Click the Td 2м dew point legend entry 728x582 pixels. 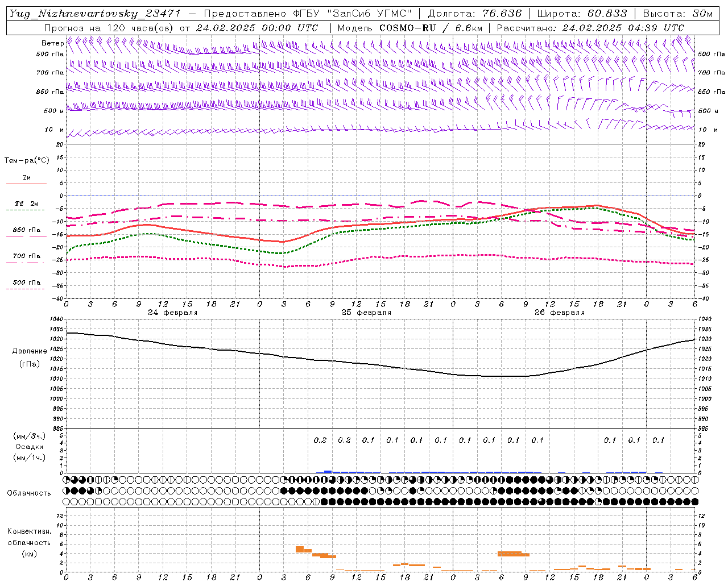27,203
